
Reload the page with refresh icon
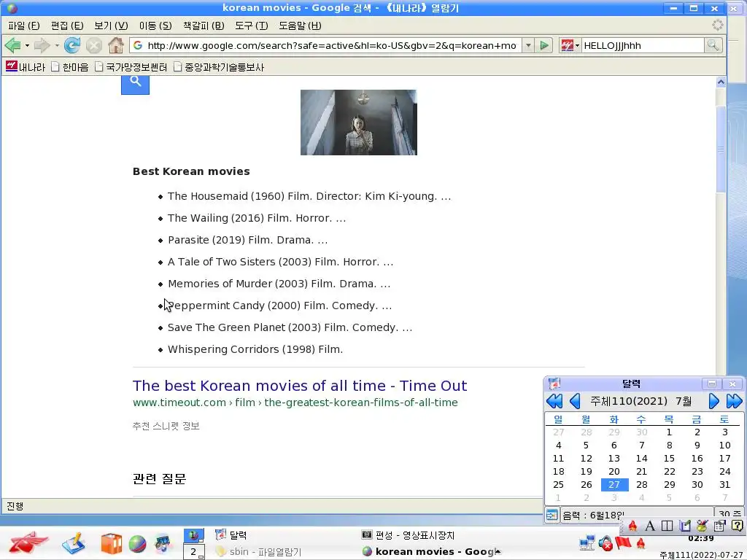pos(72,46)
